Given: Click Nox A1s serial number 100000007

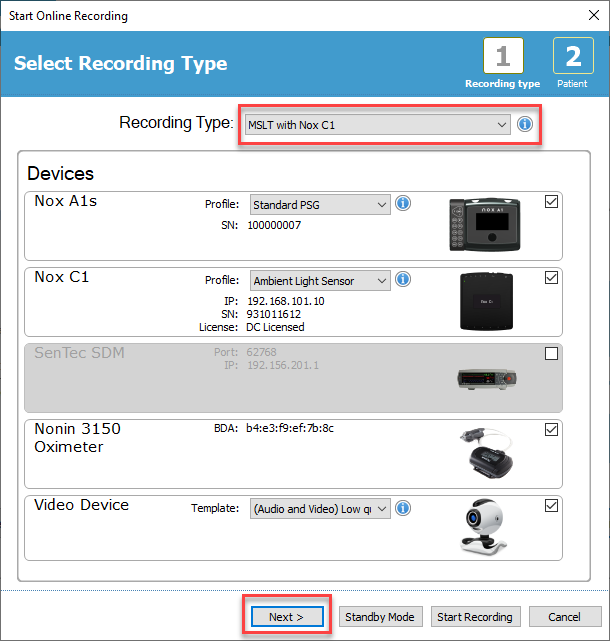Looking at the screenshot, I should (274, 225).
